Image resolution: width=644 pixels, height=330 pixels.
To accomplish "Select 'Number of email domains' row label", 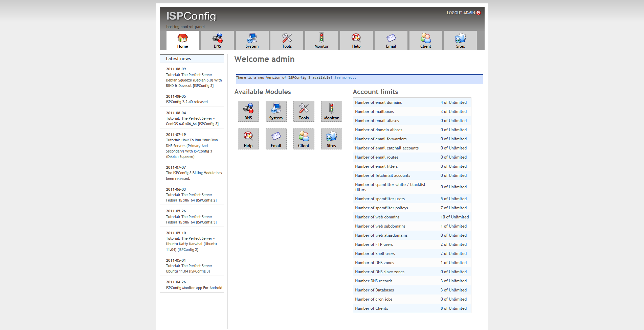I will (x=378, y=102).
